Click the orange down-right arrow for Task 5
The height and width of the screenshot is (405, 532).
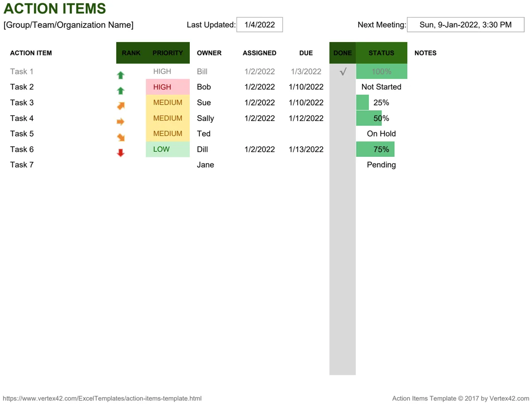pyautogui.click(x=121, y=137)
